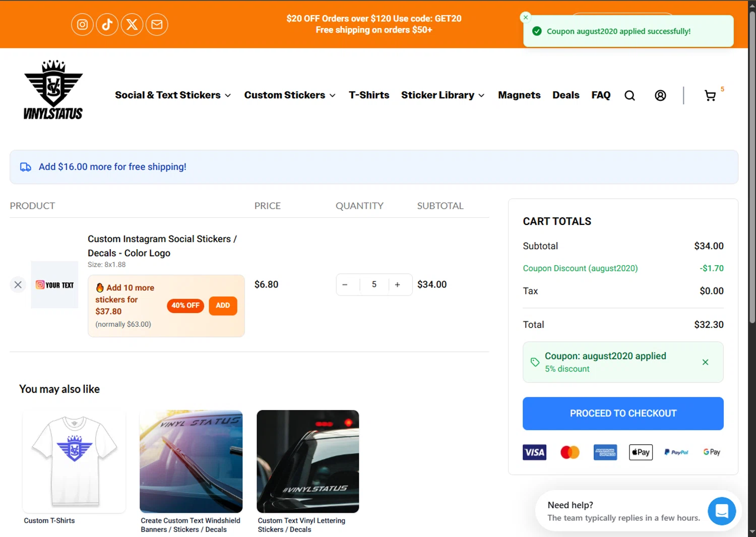The image size is (756, 537).
Task: Expand Social & Text Stickers menu
Action: [x=173, y=95]
